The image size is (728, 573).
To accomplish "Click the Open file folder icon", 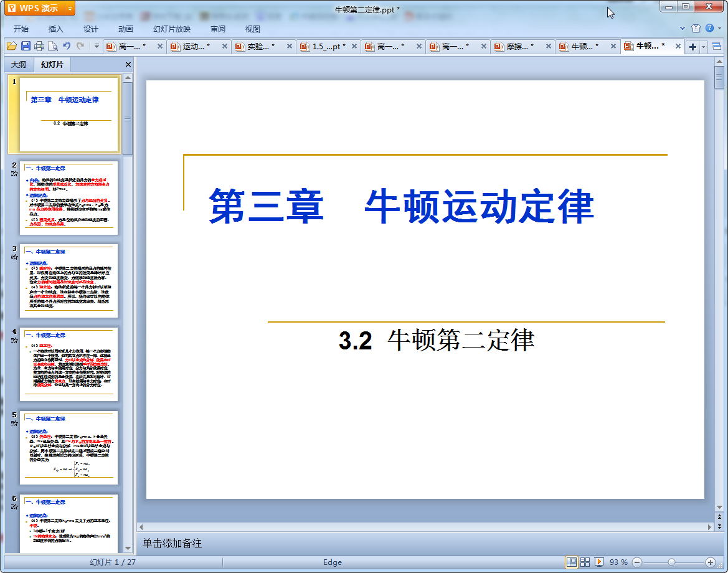I will (11, 46).
